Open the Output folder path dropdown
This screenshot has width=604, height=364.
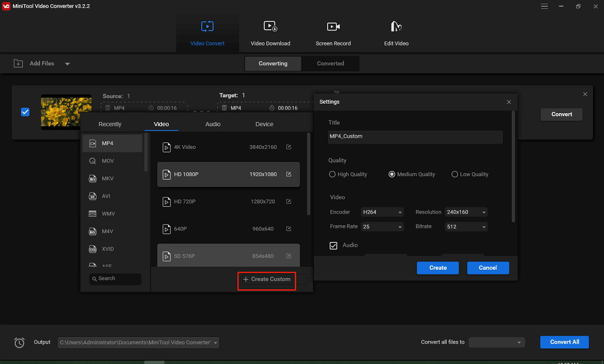pos(138,343)
